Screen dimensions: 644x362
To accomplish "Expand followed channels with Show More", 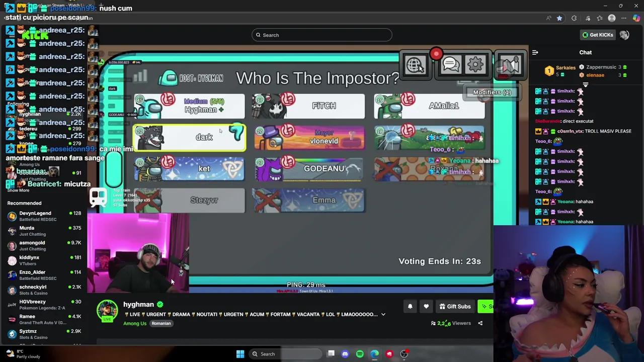I will click(18, 191).
